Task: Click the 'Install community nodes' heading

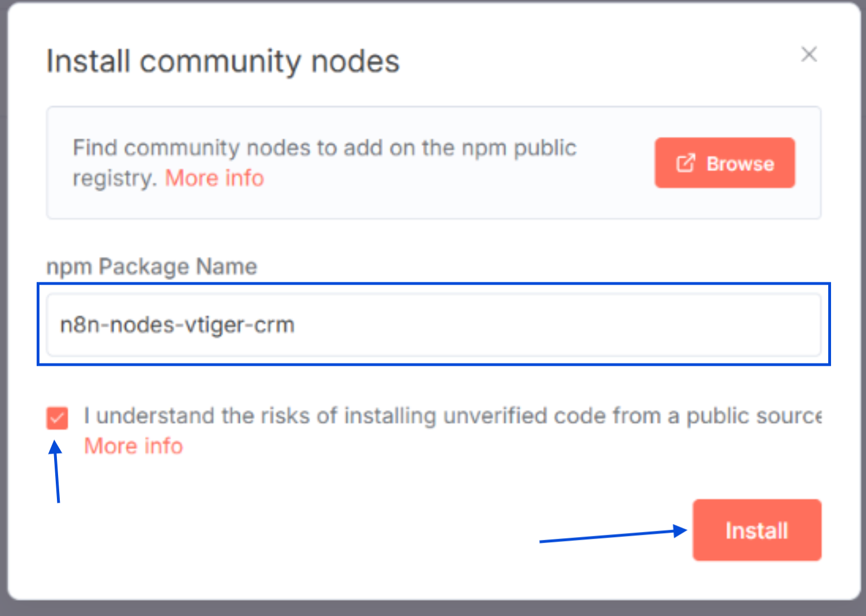Action: click(x=223, y=61)
